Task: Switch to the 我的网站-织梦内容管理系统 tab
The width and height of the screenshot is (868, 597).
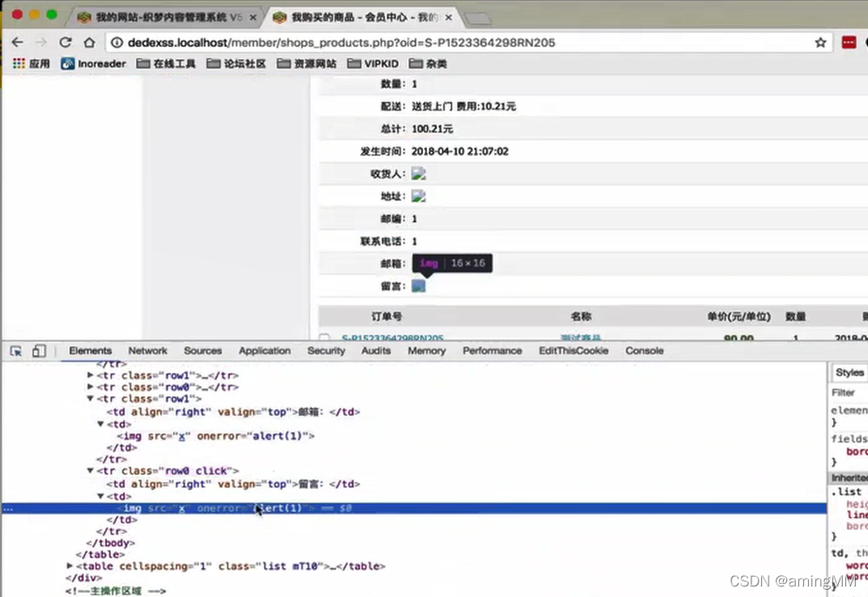Action: coord(165,17)
